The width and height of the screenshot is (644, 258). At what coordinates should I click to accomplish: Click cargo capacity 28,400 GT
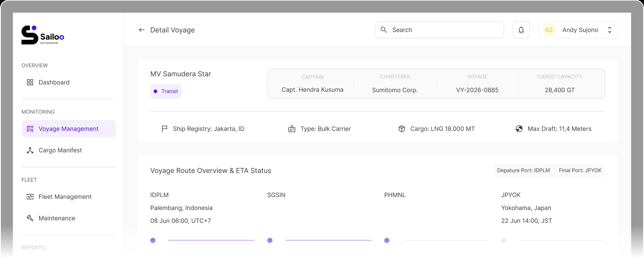(x=560, y=90)
